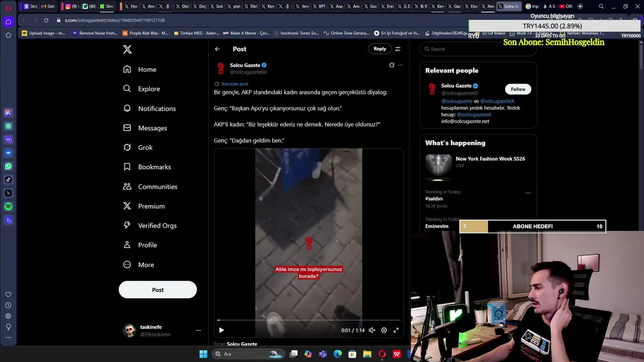Open Aria AI in Opera sidebar
Screen dimensions: 644x362
8,113
